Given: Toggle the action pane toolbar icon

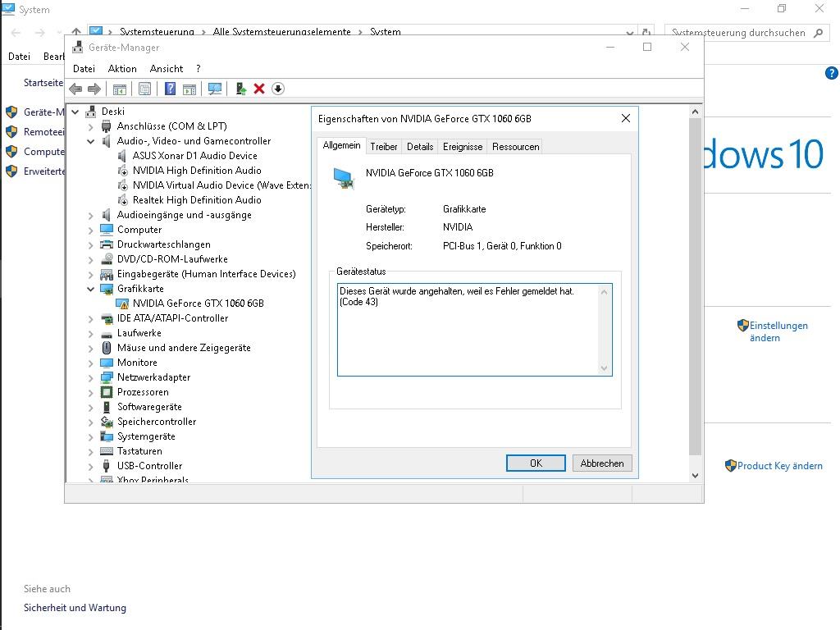Looking at the screenshot, I should click(x=189, y=89).
